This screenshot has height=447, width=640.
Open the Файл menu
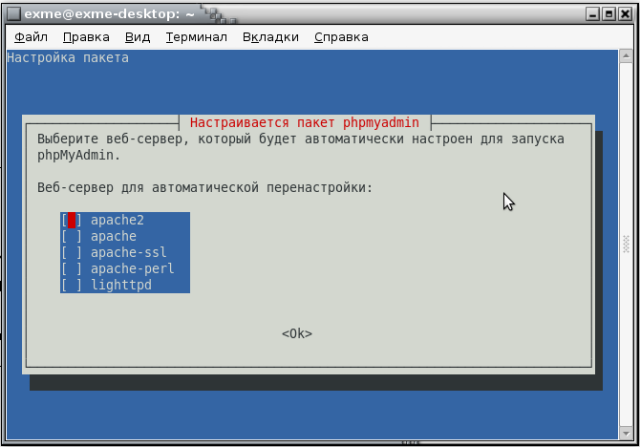coord(31,37)
